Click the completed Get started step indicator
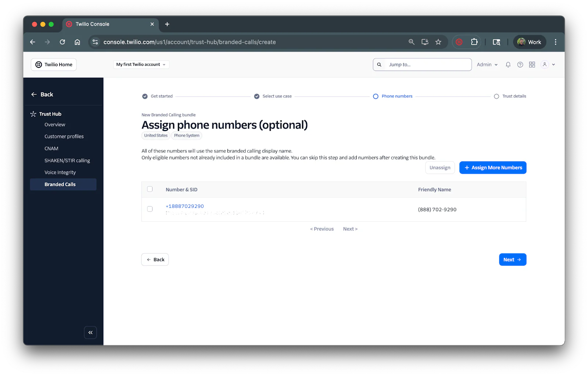 point(145,96)
